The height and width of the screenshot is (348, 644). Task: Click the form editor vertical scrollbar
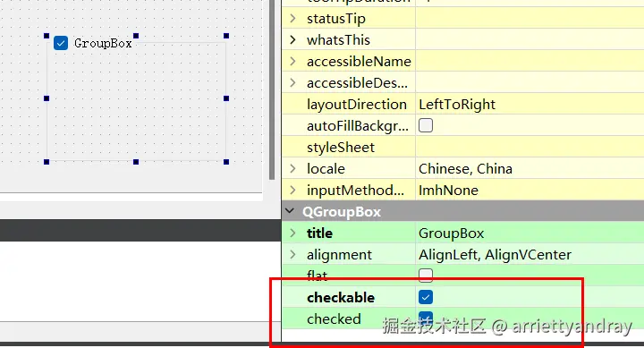tap(272, 89)
